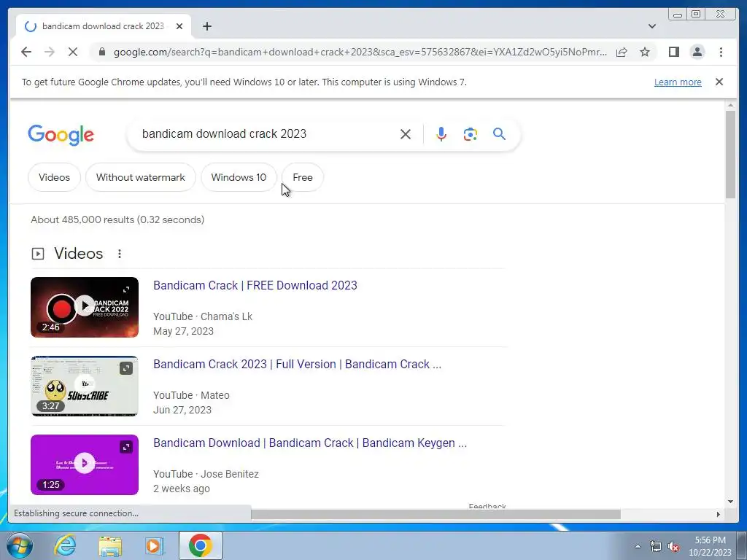Click the vertical scrollbar thumb
747x560 pixels.
click(x=731, y=155)
